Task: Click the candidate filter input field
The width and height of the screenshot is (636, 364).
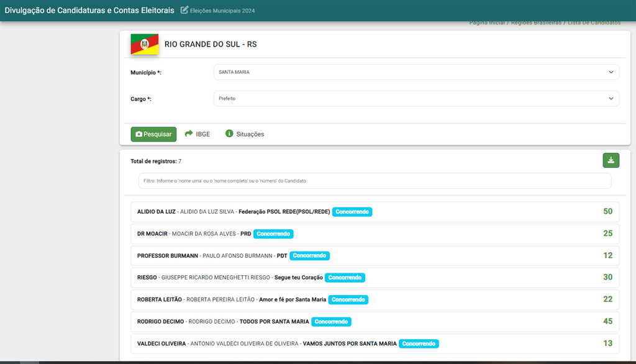Action: (x=375, y=181)
